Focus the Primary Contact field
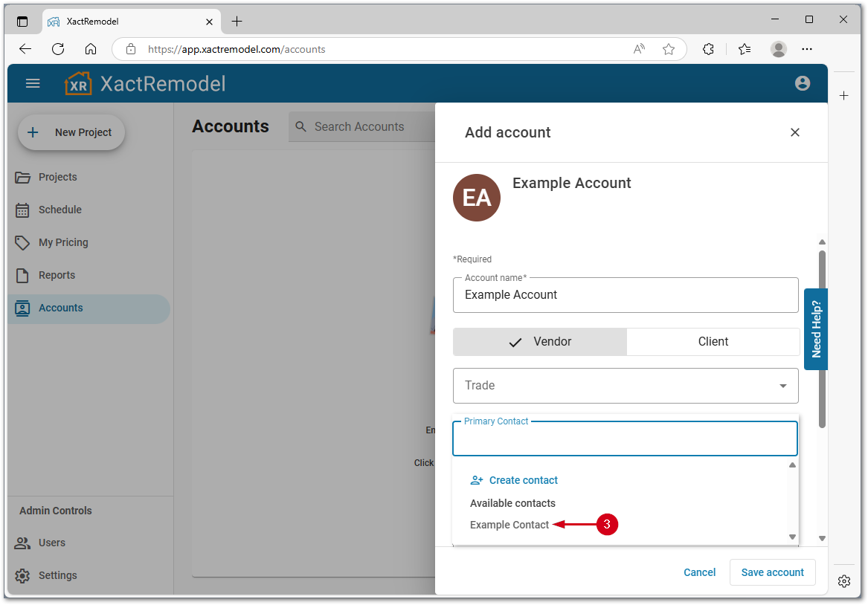The height and width of the screenshot is (605, 868). (625, 439)
